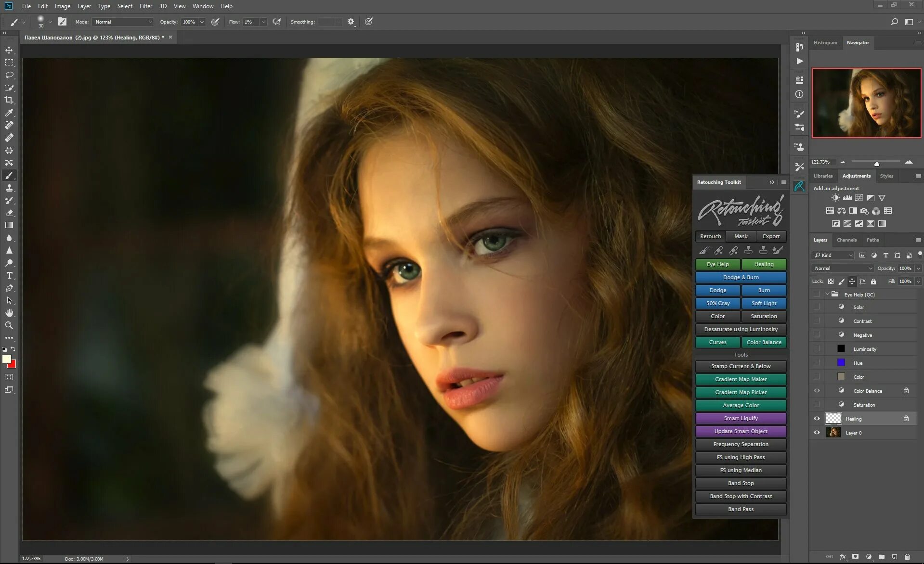Viewport: 924px width, 564px height.
Task: Select the Crop tool
Action: [x=9, y=100]
